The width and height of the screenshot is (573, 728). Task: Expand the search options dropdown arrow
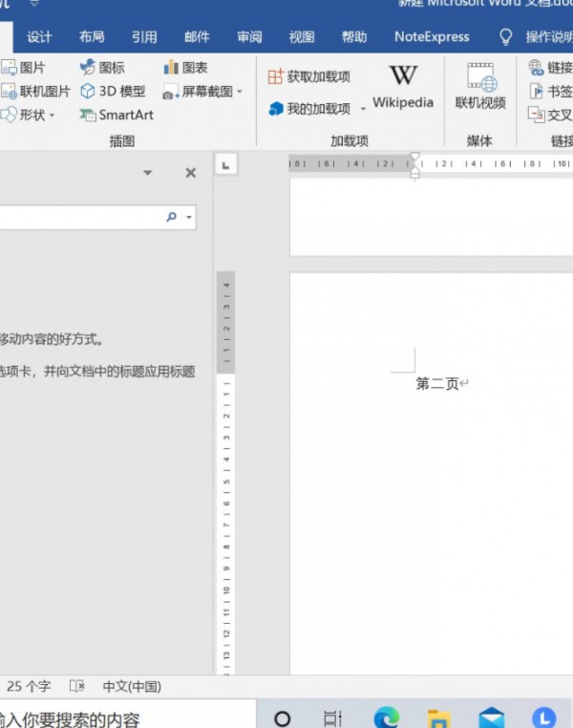(x=189, y=217)
